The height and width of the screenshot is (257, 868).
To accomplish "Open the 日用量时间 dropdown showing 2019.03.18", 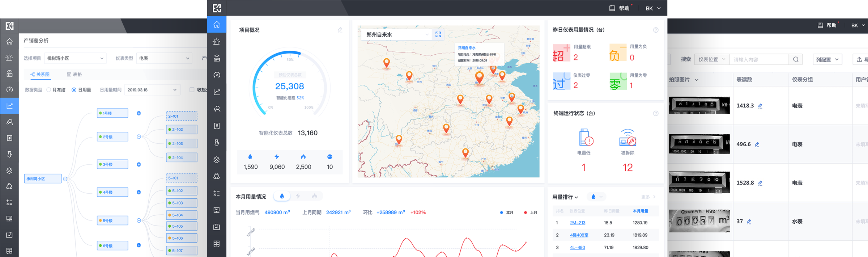I will point(152,90).
